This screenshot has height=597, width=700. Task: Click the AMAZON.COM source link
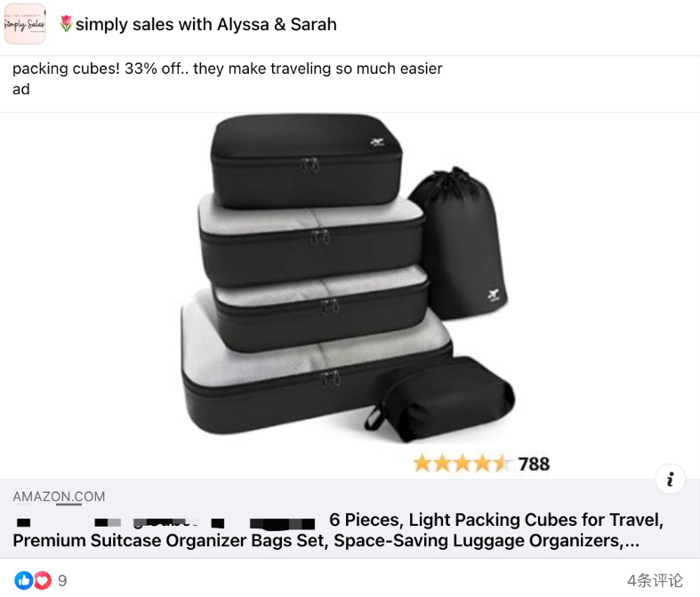coord(59,496)
